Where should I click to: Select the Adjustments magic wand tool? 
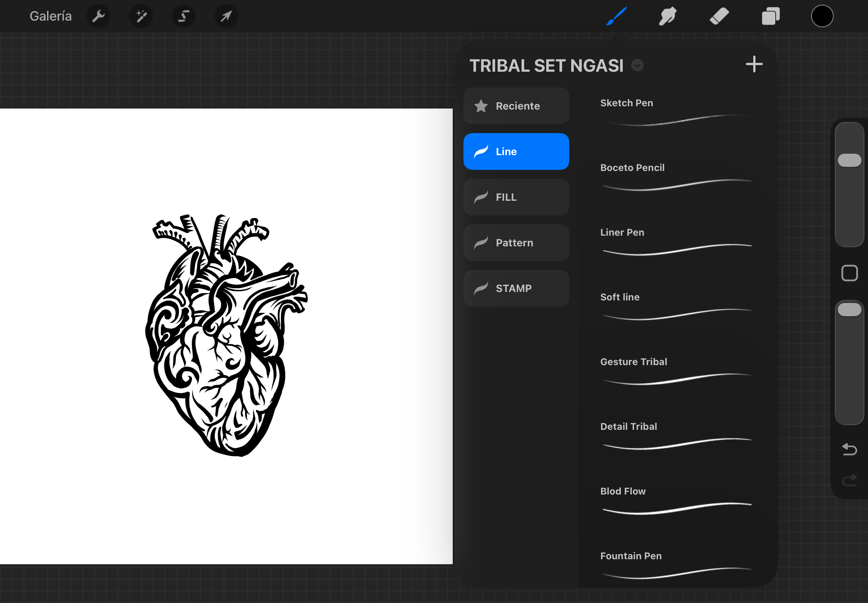[141, 16]
